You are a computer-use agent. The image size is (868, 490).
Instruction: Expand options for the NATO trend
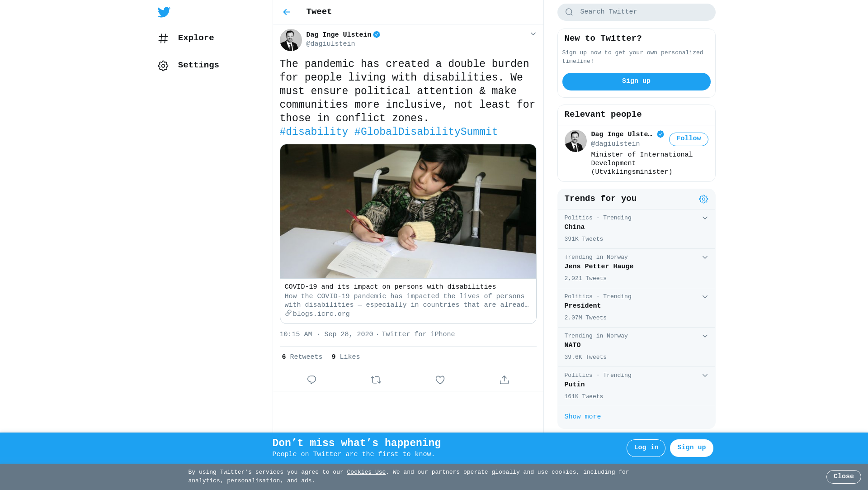click(x=705, y=336)
